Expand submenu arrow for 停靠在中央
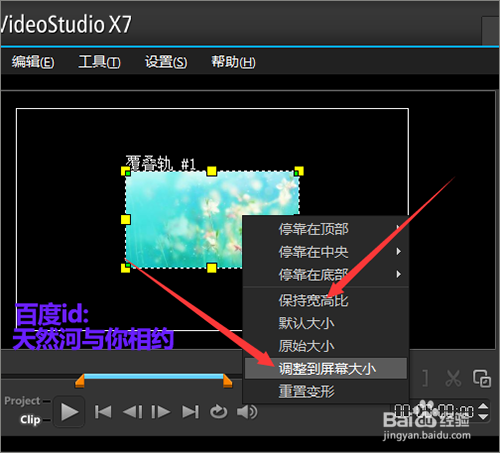500x453 pixels. [398, 251]
